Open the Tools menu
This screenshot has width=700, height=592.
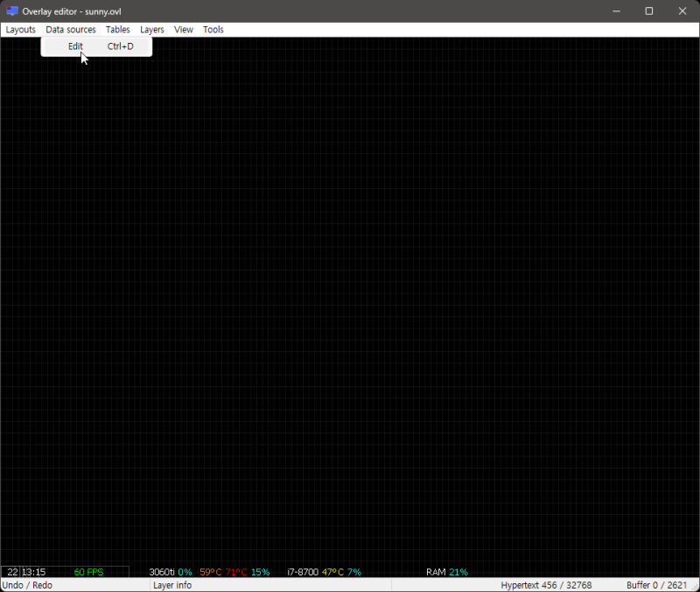tap(213, 29)
